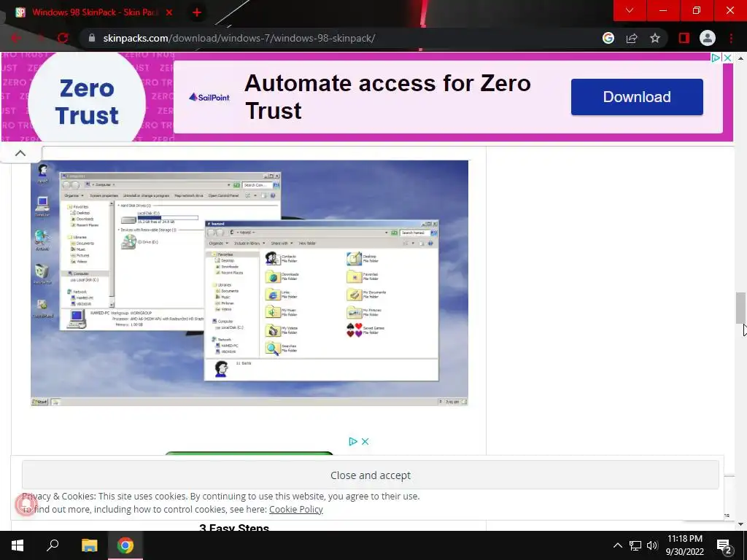747x560 pixels.
Task: Close the lower ad with its X icon
Action: tap(365, 441)
